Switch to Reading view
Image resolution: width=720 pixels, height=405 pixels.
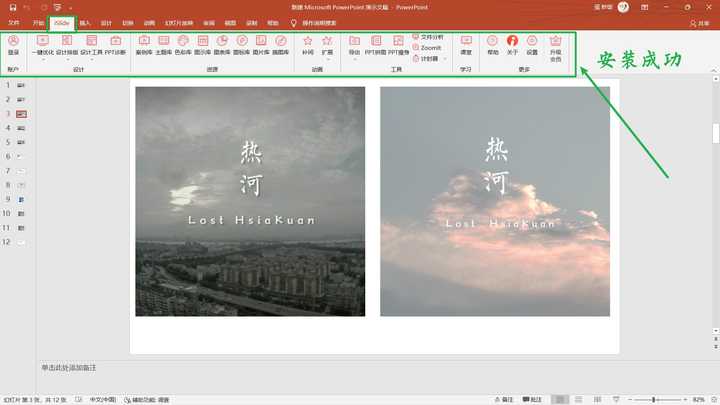point(597,399)
